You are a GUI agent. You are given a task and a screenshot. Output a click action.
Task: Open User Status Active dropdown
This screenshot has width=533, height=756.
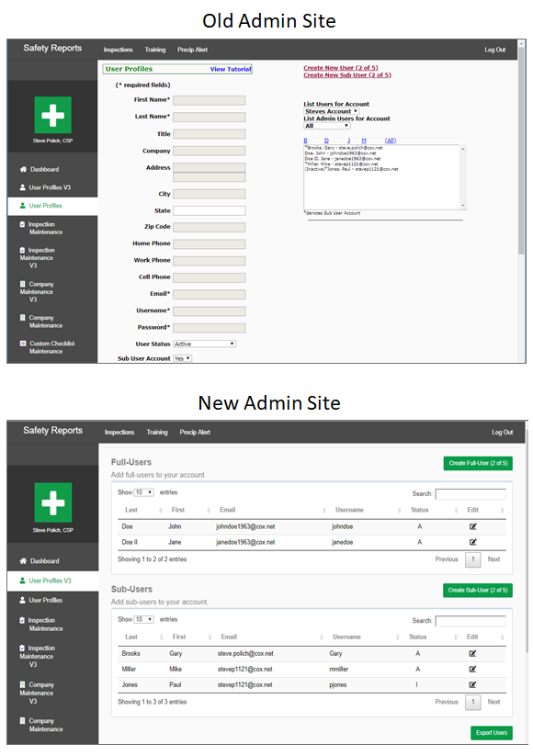(205, 344)
